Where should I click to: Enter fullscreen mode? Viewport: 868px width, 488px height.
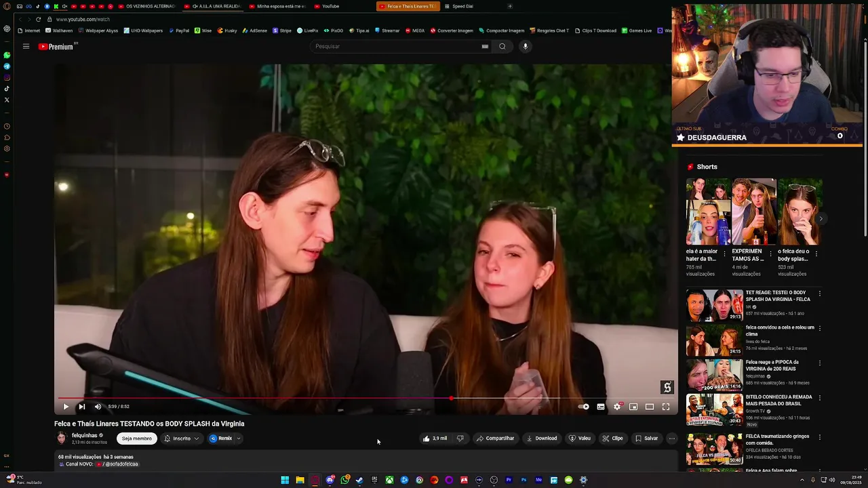(666, 407)
